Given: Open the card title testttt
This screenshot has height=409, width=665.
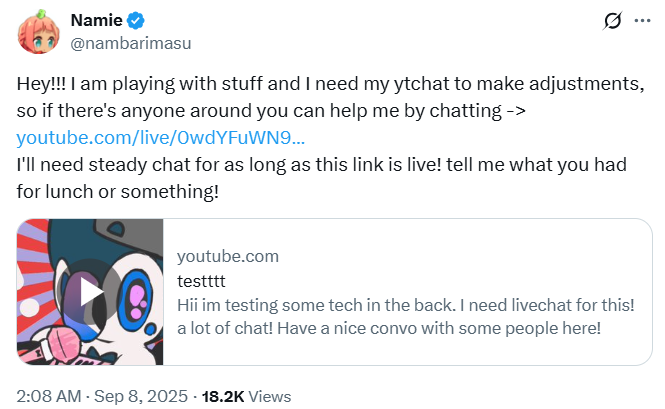Looking at the screenshot, I should click(x=204, y=280).
